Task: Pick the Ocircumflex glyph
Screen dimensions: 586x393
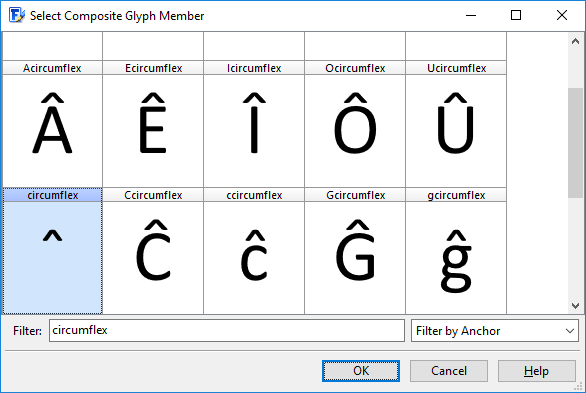Action: (355, 124)
